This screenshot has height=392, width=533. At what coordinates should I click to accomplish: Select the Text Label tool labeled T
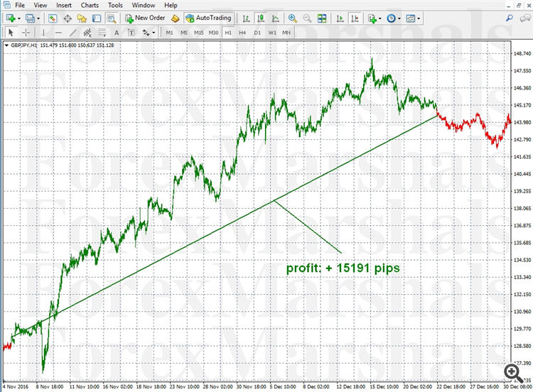point(131,33)
